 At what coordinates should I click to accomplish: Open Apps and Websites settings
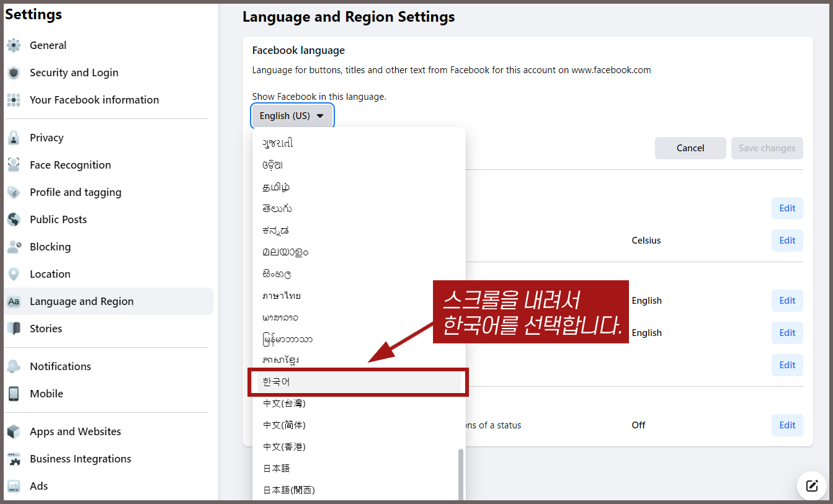[109, 431]
